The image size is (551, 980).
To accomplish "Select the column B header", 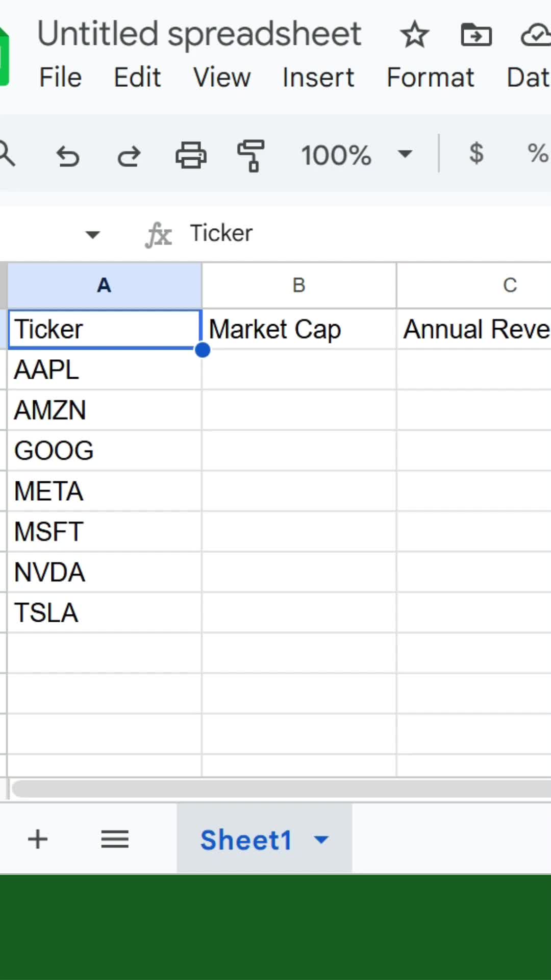I will pyautogui.click(x=299, y=285).
